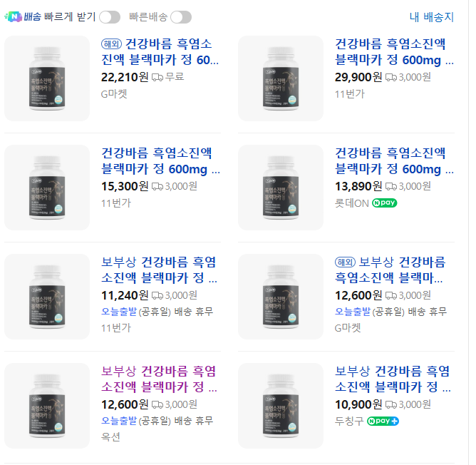Open the thumbnail of the 22,210원 product

[x=47, y=78]
